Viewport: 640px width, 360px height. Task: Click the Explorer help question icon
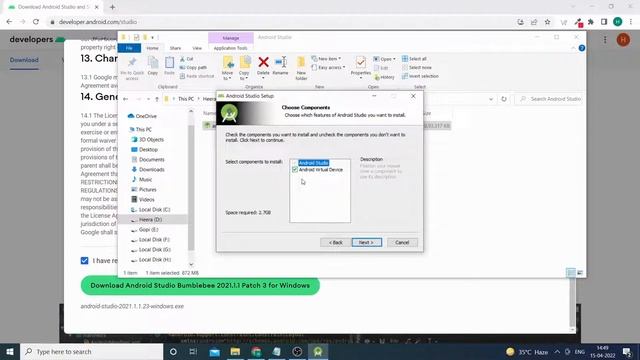point(582,48)
